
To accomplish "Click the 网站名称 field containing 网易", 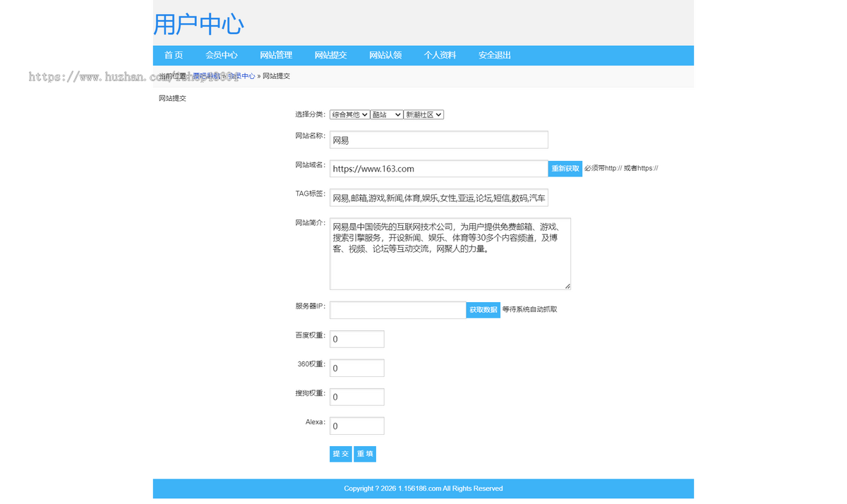I will point(439,140).
